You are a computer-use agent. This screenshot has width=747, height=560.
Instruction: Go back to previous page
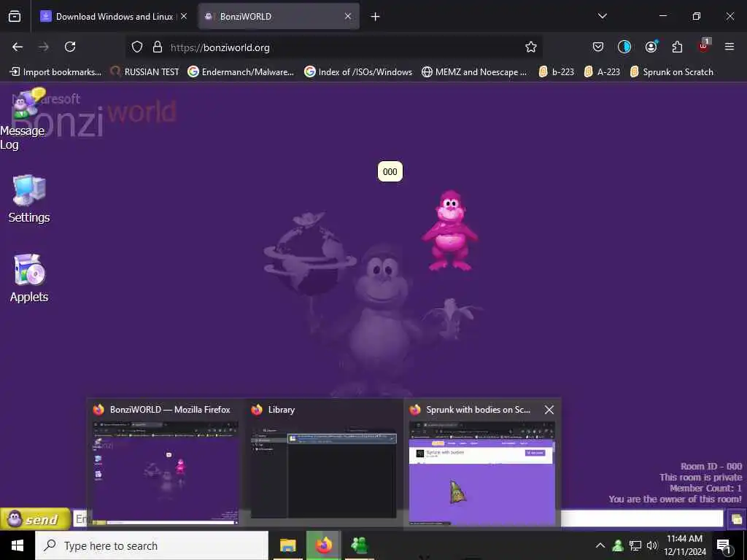pyautogui.click(x=18, y=47)
